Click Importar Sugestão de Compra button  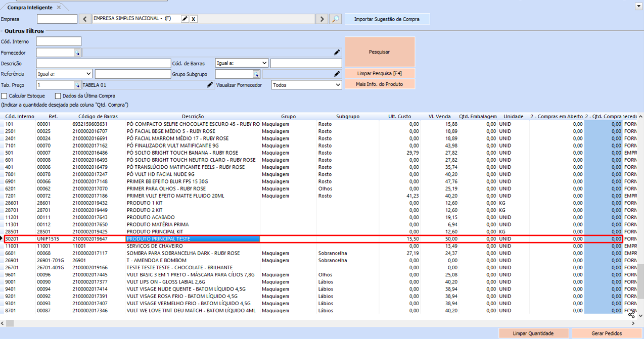click(x=387, y=19)
